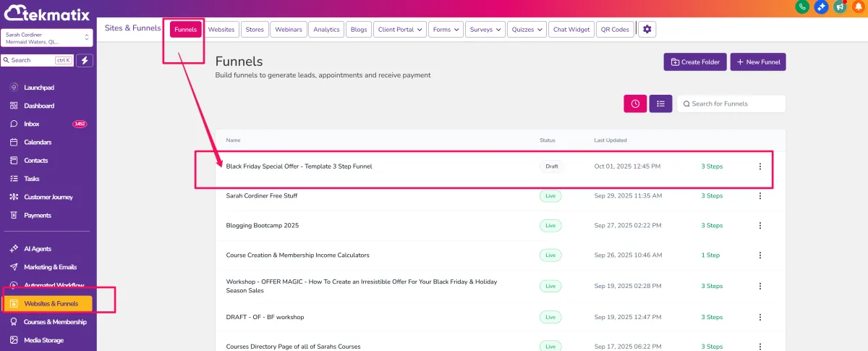Open notifications bell icon
This screenshot has height=351, width=868.
[x=859, y=7]
